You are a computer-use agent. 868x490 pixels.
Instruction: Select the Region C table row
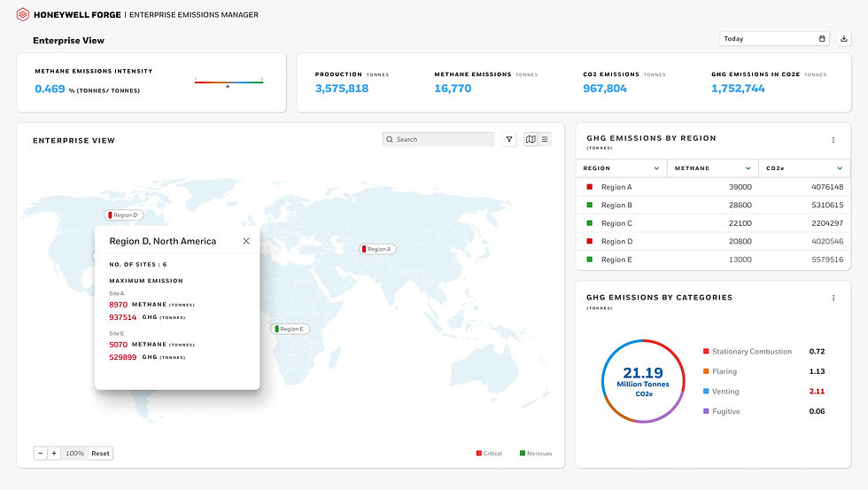(713, 223)
